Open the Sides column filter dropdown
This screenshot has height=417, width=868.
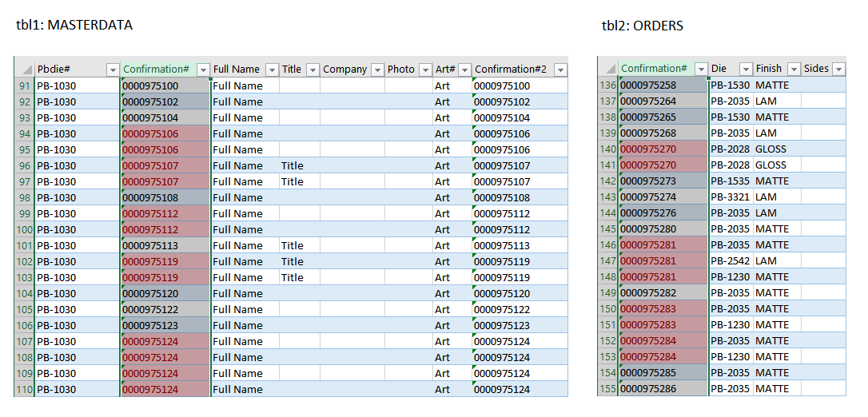pyautogui.click(x=838, y=69)
